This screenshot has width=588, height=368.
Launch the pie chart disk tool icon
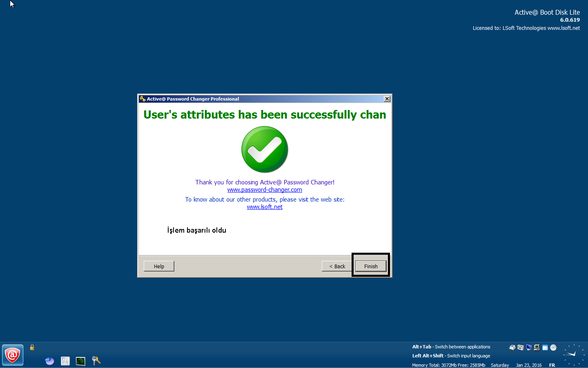[x=50, y=361]
